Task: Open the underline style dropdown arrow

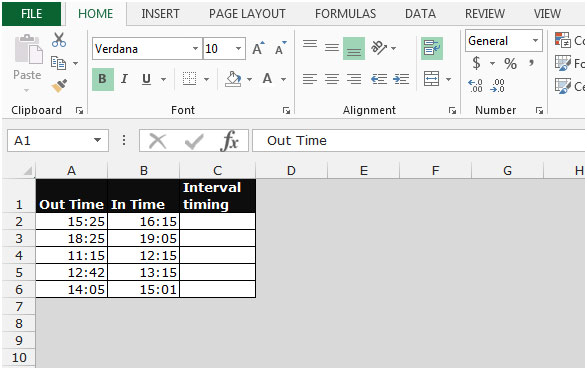Action: point(164,79)
